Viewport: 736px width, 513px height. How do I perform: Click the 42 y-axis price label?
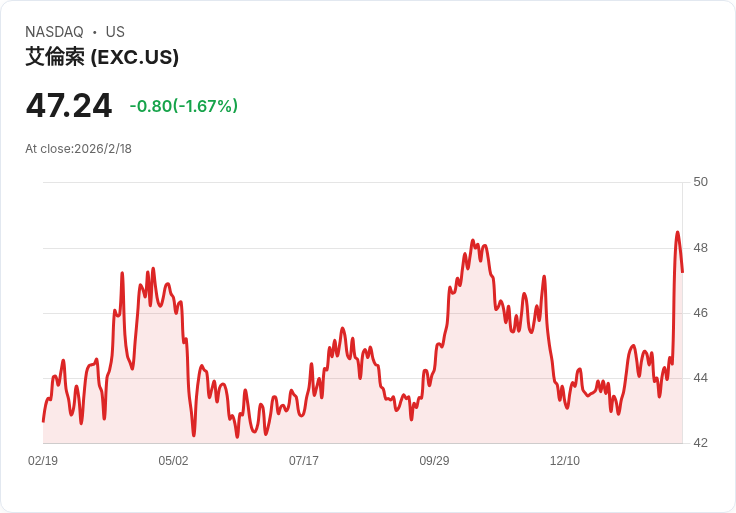click(x=700, y=443)
